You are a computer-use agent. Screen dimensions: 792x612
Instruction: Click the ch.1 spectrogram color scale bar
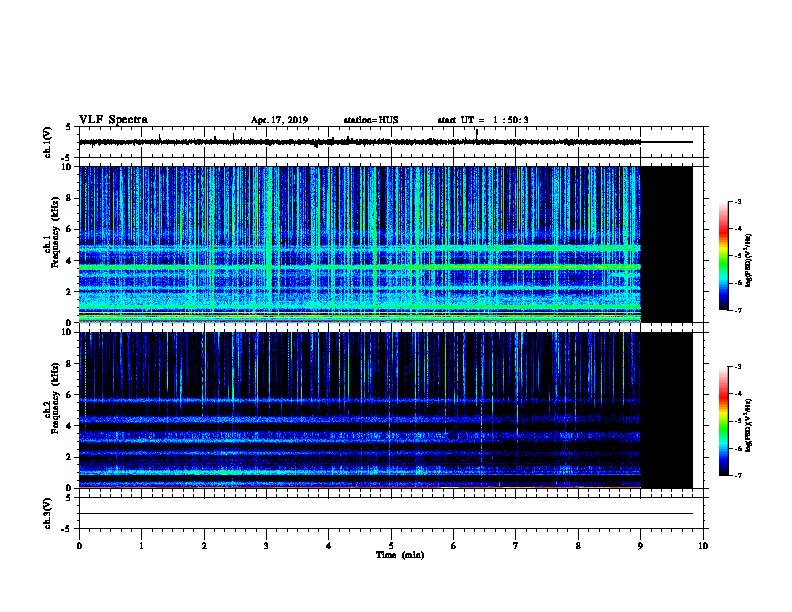pyautogui.click(x=723, y=256)
